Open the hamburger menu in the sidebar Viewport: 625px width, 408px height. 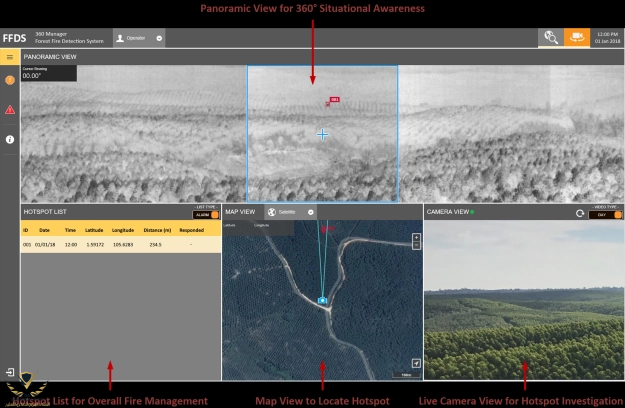[10, 57]
